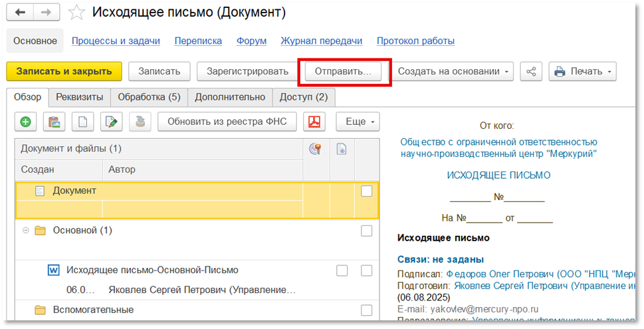Viewport: 644px width, 329px height.
Task: Tick the checkbox in Основной (1) row
Action: [366, 231]
